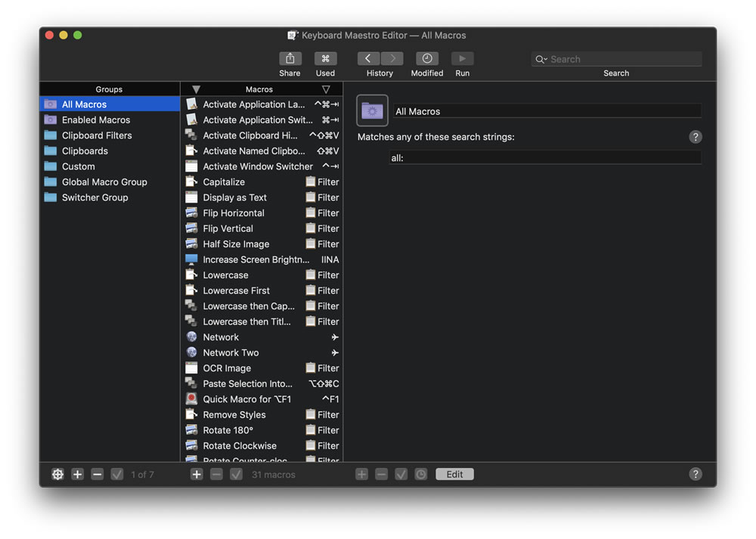The height and width of the screenshot is (539, 756).
Task: Select the Modified toolbar icon
Action: pyautogui.click(x=426, y=59)
